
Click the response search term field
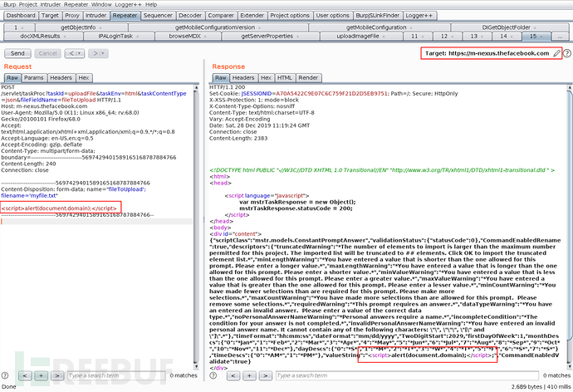[407, 375]
